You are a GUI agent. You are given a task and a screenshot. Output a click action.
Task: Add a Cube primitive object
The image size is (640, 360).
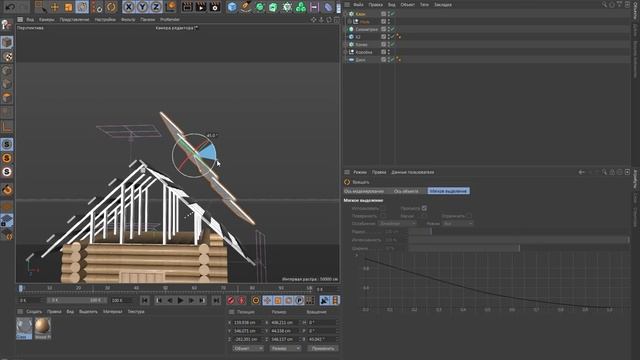point(232,7)
